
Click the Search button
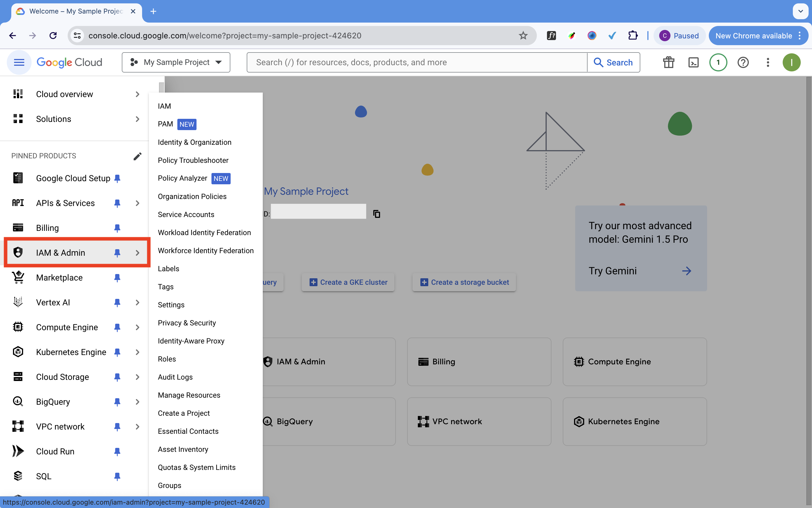click(x=613, y=62)
